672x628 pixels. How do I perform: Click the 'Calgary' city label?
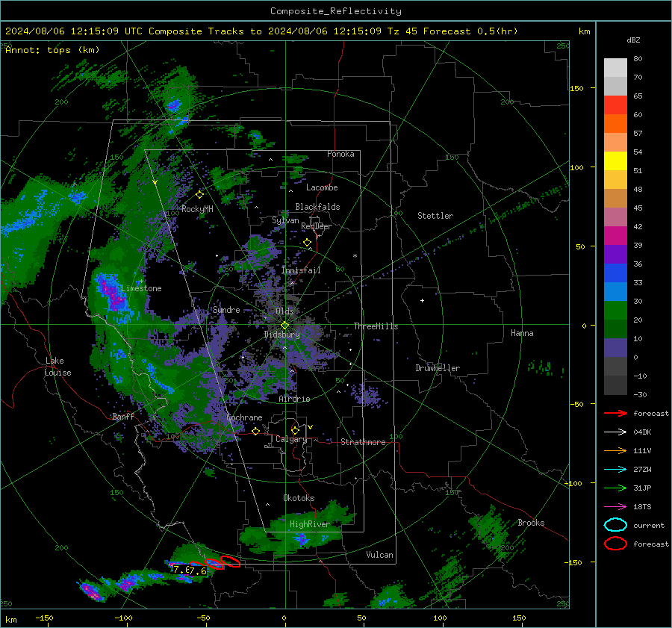click(x=291, y=439)
